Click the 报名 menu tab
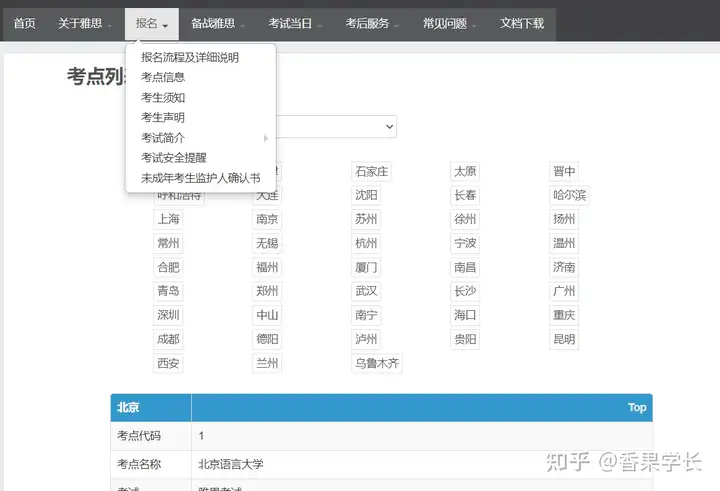Image resolution: width=720 pixels, height=491 pixels. [152, 23]
